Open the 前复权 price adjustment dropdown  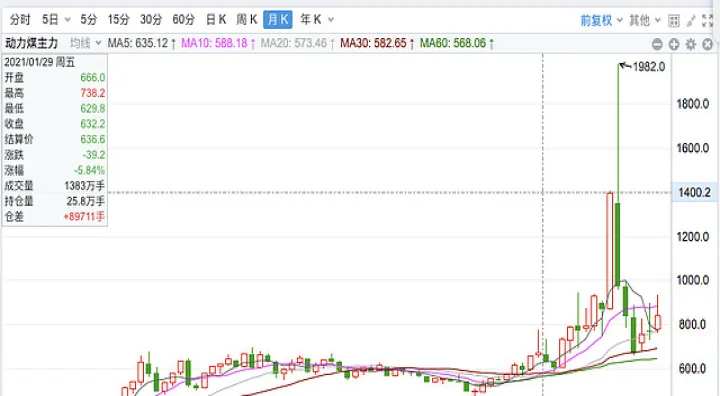(x=601, y=20)
